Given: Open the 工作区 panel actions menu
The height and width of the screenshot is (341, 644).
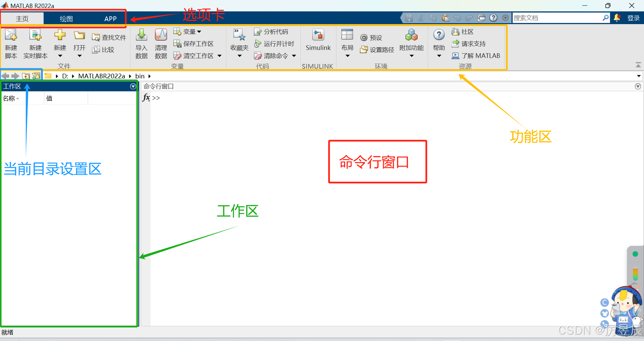Looking at the screenshot, I should pos(133,86).
